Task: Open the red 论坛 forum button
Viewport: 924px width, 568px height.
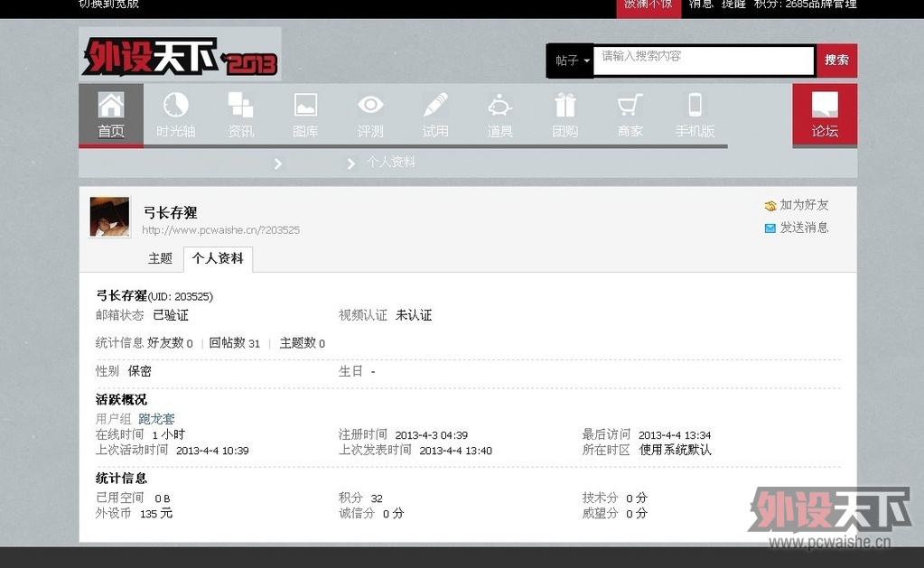Action: (x=825, y=115)
